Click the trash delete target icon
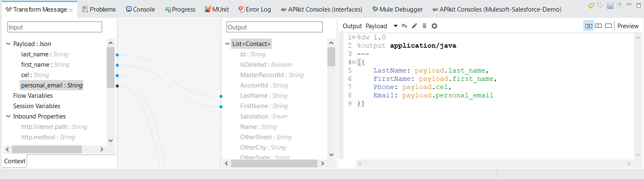 click(424, 26)
